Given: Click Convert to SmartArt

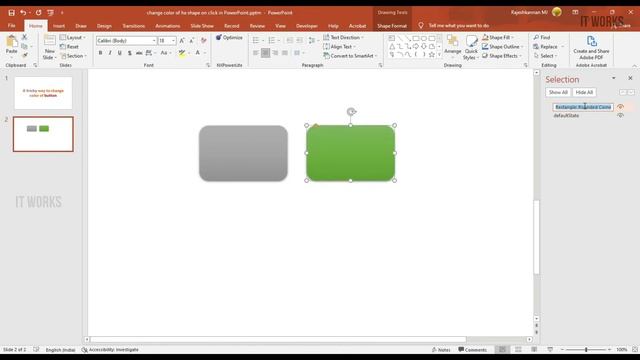Looking at the screenshot, I should (x=350, y=56).
